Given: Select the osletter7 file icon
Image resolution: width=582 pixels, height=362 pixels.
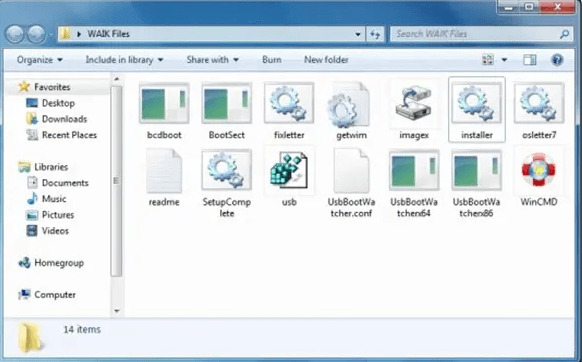Looking at the screenshot, I should [x=539, y=103].
